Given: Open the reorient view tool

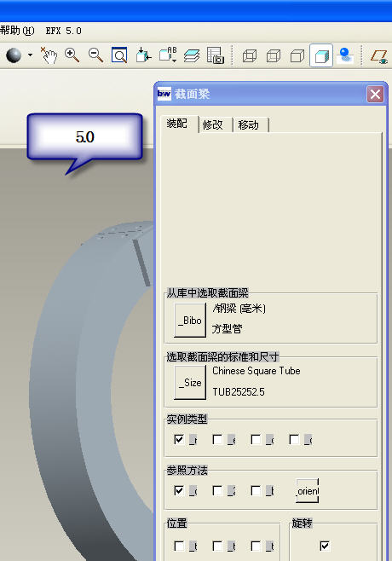Looking at the screenshot, I should (143, 55).
